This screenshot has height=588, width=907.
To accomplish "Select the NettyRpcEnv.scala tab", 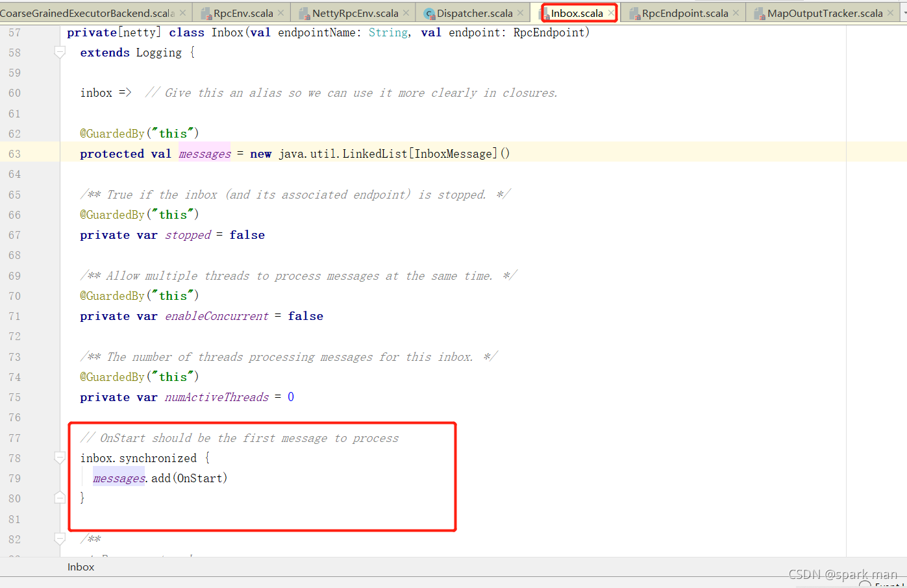I will (x=354, y=13).
